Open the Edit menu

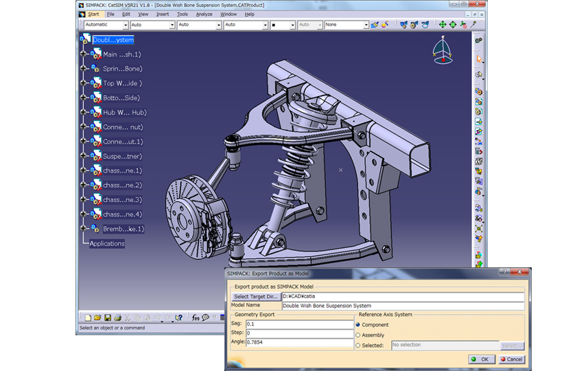(126, 14)
